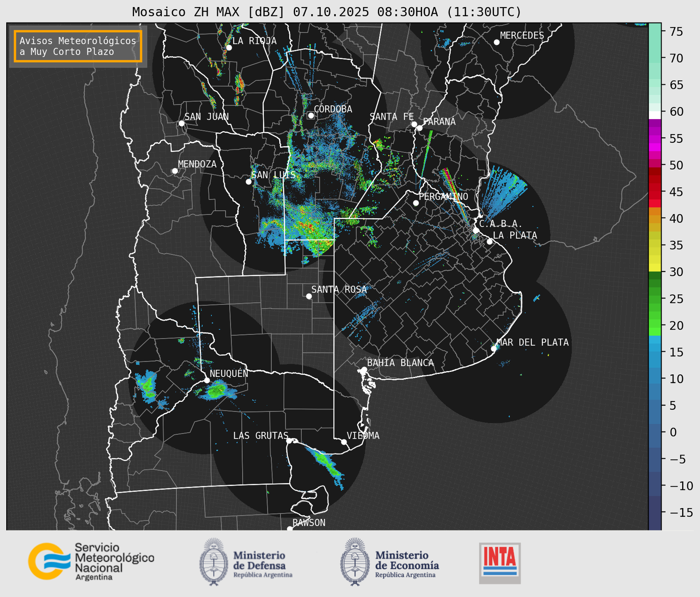This screenshot has width=700, height=597.
Task: Click the yellow 30 dBZ band on colorbar
Action: coord(654,268)
